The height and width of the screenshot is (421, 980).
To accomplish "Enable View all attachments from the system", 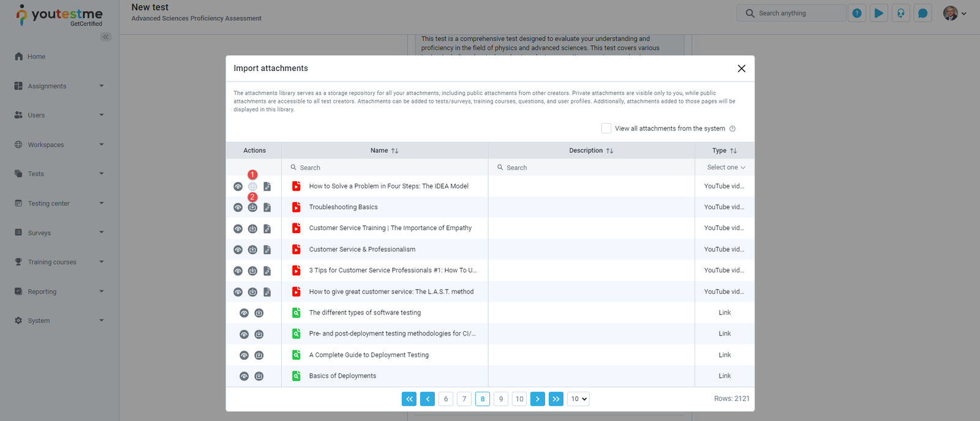I will [x=606, y=129].
